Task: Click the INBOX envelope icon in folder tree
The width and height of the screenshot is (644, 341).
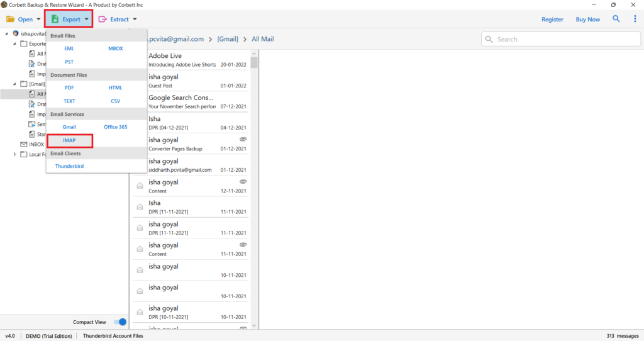Action: click(24, 144)
